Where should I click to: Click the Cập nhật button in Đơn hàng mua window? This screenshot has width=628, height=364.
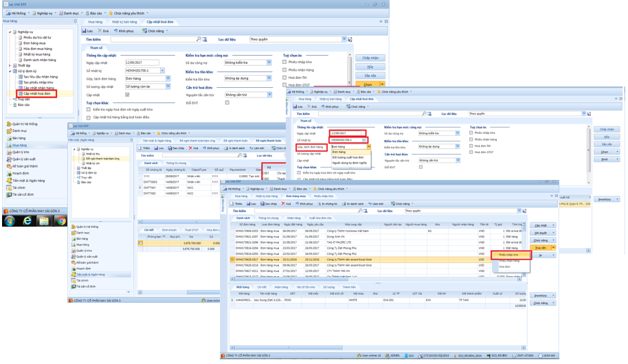pyautogui.click(x=542, y=225)
